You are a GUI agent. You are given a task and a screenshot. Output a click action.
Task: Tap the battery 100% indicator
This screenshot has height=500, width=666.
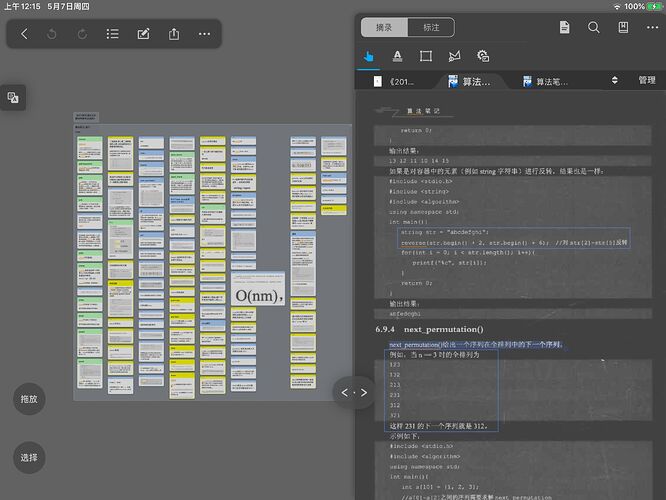click(x=643, y=6)
